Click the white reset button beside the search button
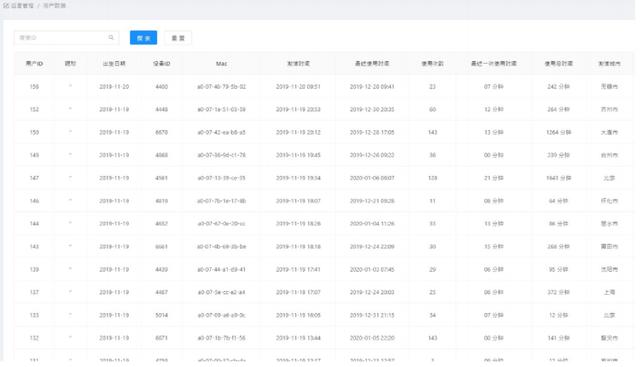Viewport: 640px width, 367px height. 178,38
